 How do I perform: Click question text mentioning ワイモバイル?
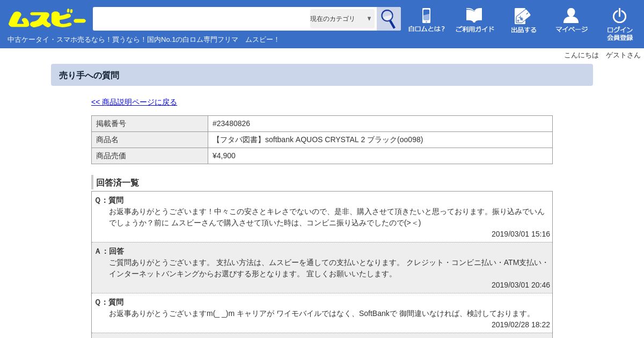tap(321, 313)
